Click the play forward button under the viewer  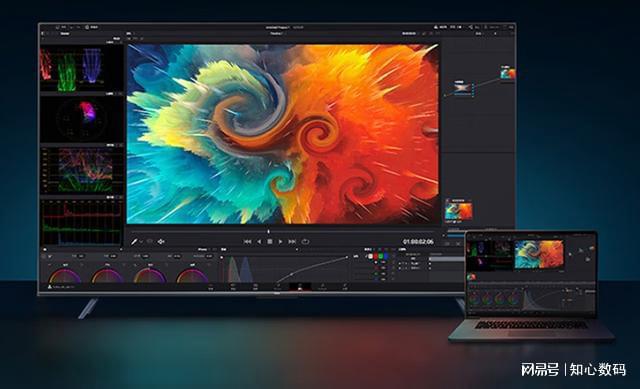(280, 242)
